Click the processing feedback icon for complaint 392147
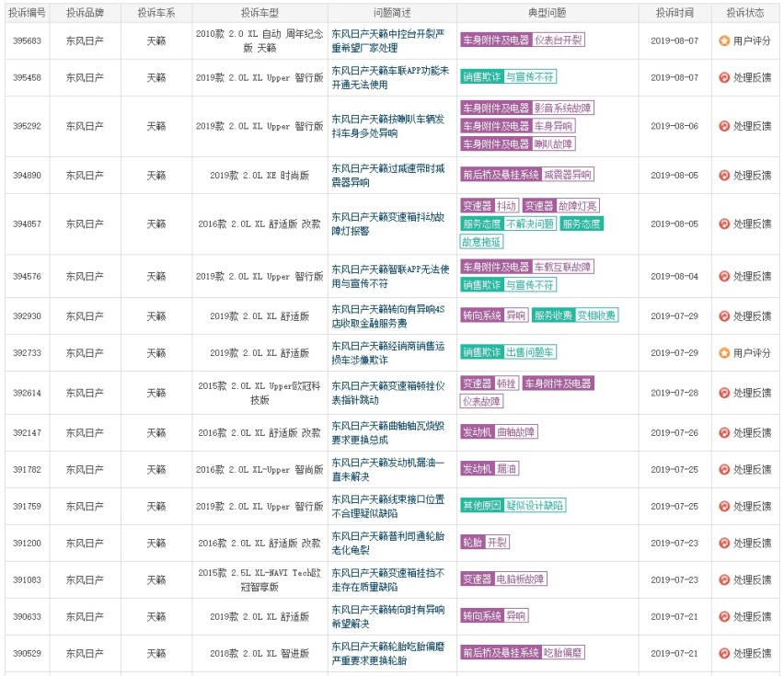Screen dimensions: 784x676 tap(724, 432)
